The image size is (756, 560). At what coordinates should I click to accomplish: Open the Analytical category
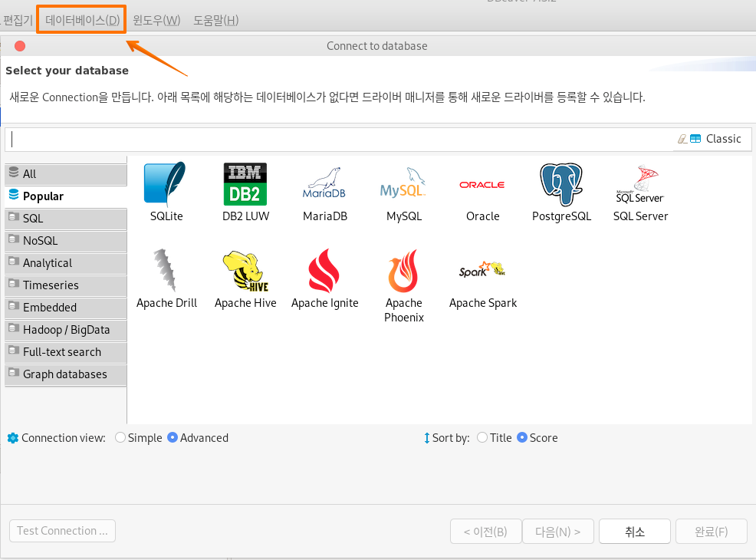pyautogui.click(x=66, y=263)
